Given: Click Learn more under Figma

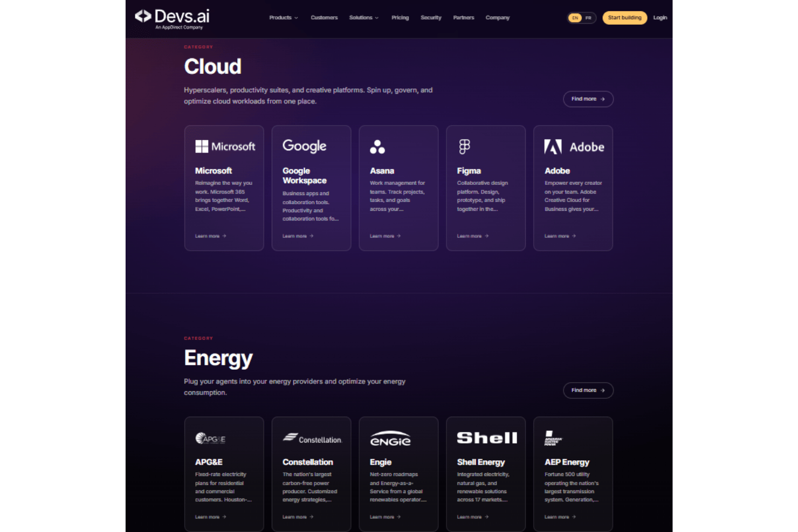Looking at the screenshot, I should (x=473, y=236).
